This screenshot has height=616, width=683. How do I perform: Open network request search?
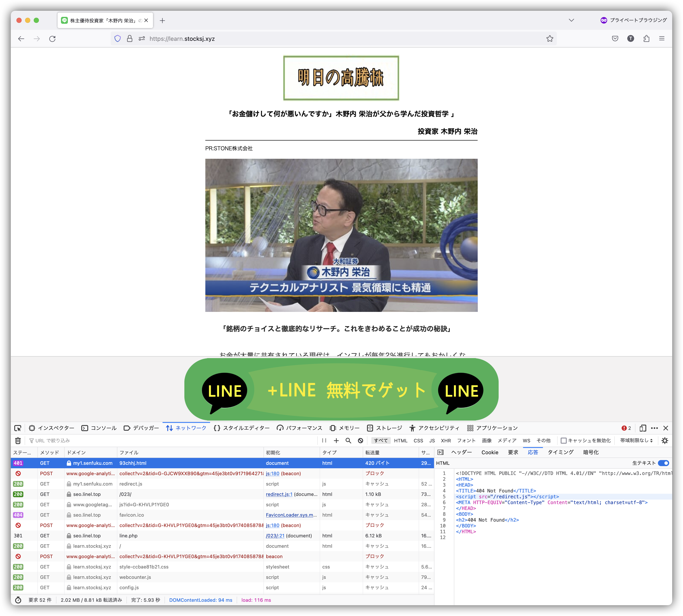tap(348, 440)
